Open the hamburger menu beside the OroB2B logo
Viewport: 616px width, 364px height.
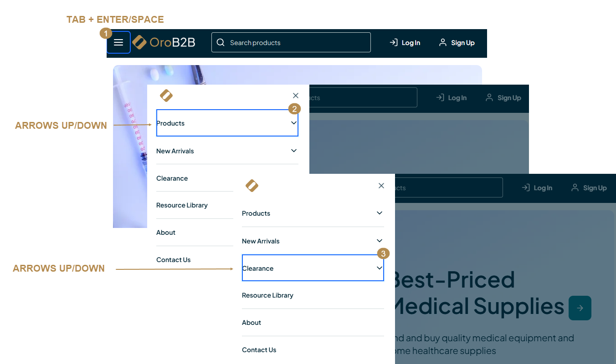118,42
